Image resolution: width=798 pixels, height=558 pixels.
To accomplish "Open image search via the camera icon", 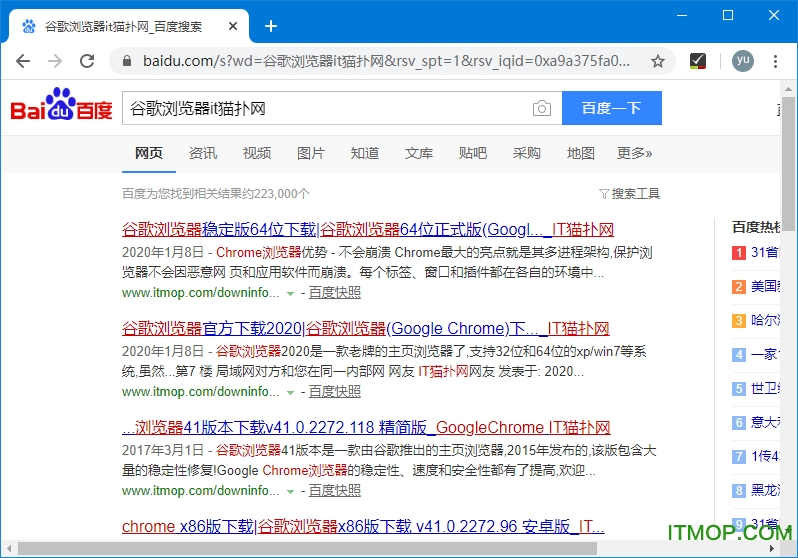I will (x=542, y=108).
